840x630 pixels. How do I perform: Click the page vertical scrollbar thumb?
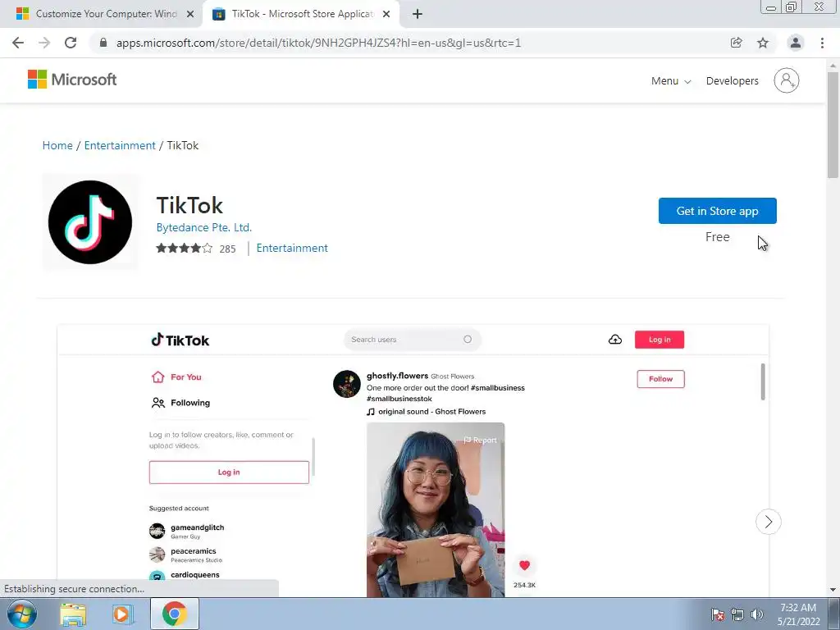(833, 125)
